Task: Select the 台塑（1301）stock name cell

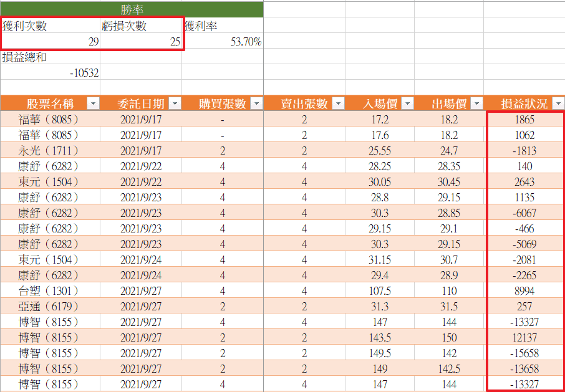Action: pyautogui.click(x=50, y=290)
